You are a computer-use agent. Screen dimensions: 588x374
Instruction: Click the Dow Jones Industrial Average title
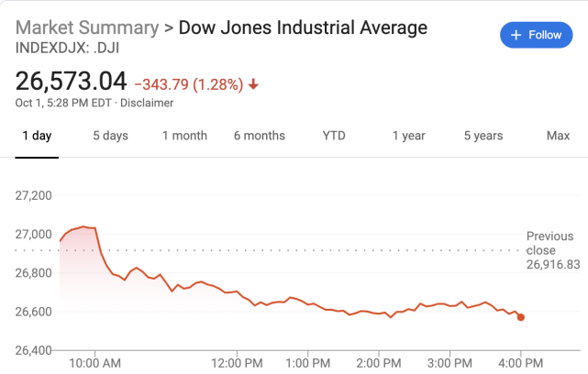[303, 27]
